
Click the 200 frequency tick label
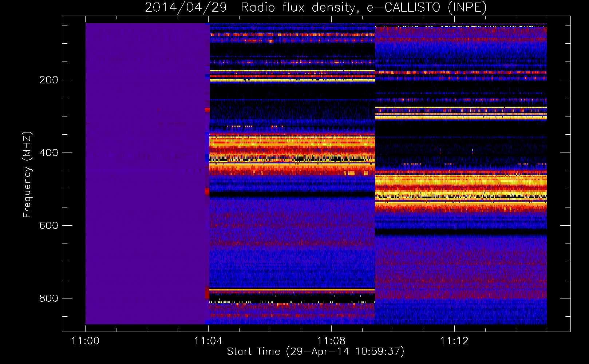49,80
